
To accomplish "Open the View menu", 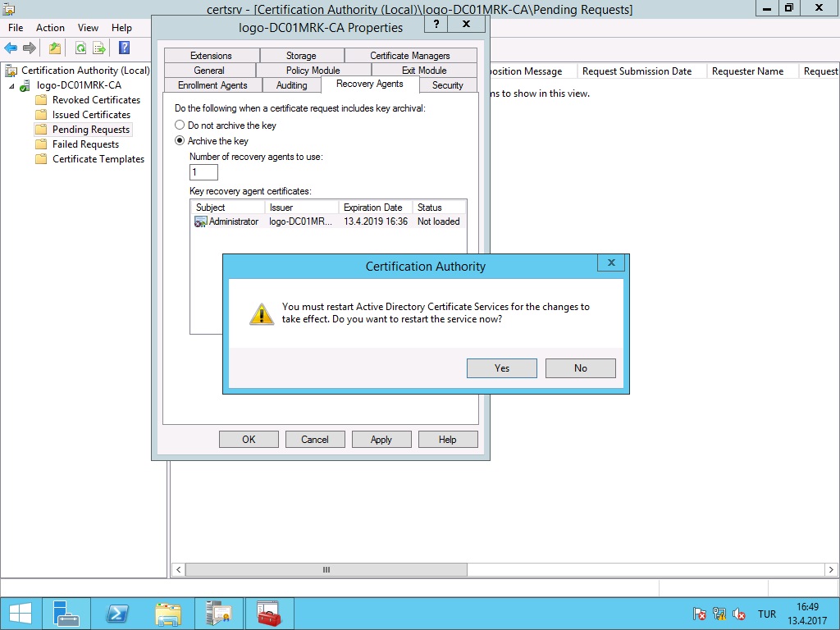I will [x=88, y=28].
